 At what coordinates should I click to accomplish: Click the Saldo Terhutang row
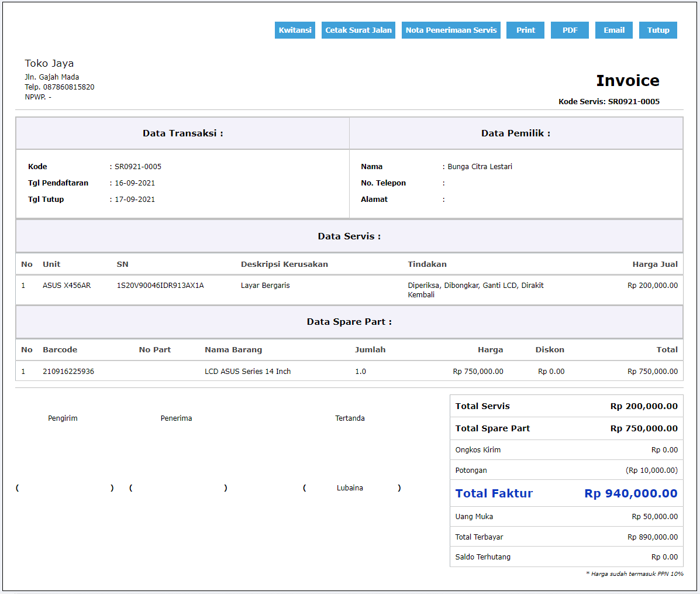click(x=567, y=557)
